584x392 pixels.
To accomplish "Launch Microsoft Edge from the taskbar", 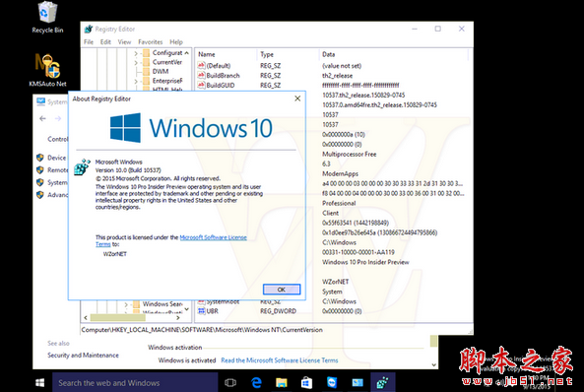I will coord(256,383).
